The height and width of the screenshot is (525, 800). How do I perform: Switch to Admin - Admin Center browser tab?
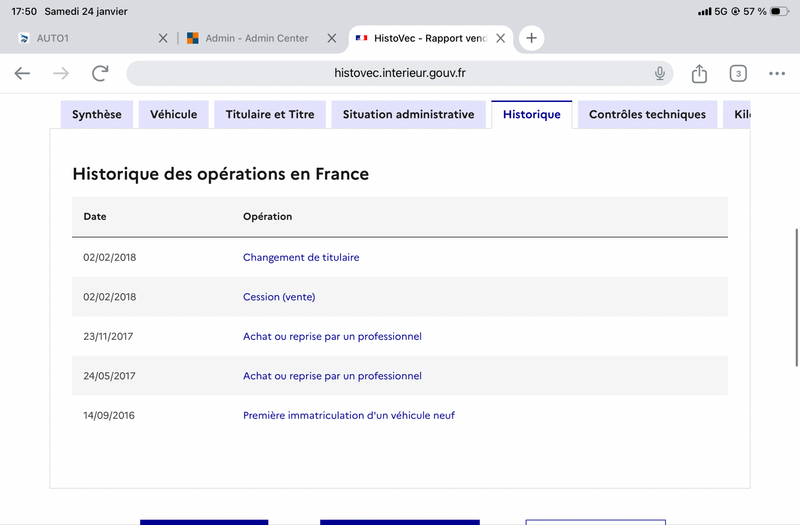coord(255,38)
